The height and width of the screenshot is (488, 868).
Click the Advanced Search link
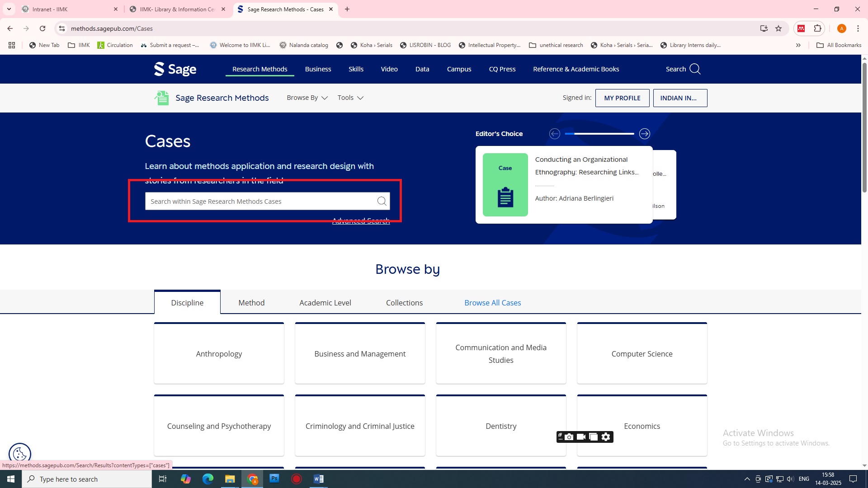coord(361,221)
